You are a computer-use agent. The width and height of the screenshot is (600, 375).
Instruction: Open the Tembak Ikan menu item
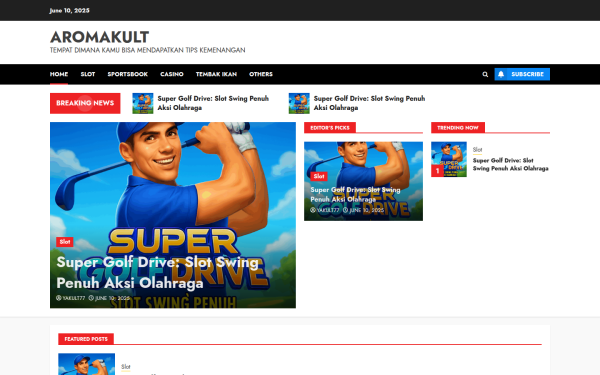click(x=216, y=74)
